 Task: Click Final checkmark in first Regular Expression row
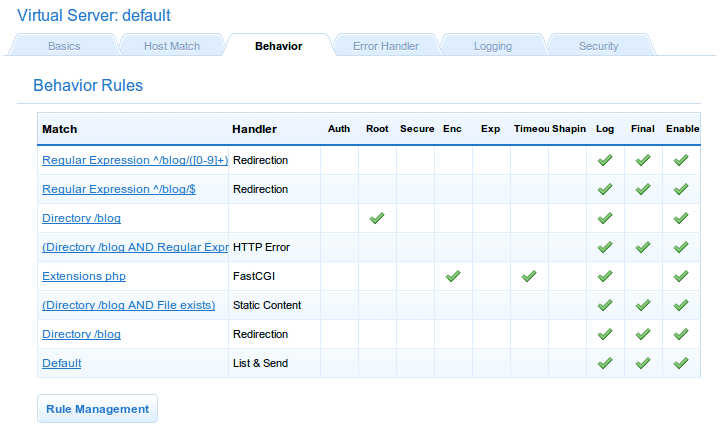[x=642, y=160]
